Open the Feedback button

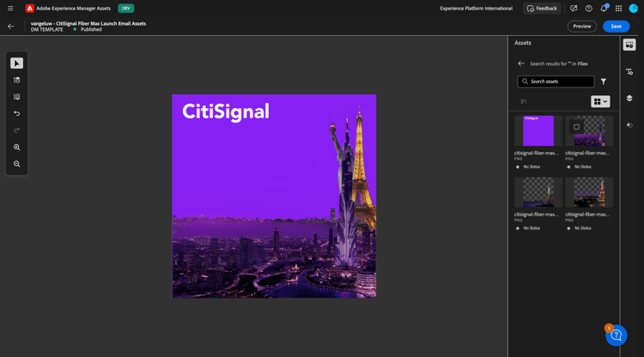coord(542,9)
